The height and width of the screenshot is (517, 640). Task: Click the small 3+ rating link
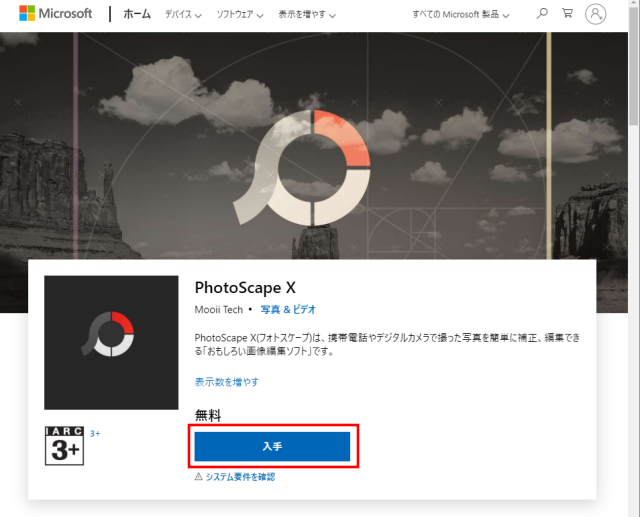95,434
